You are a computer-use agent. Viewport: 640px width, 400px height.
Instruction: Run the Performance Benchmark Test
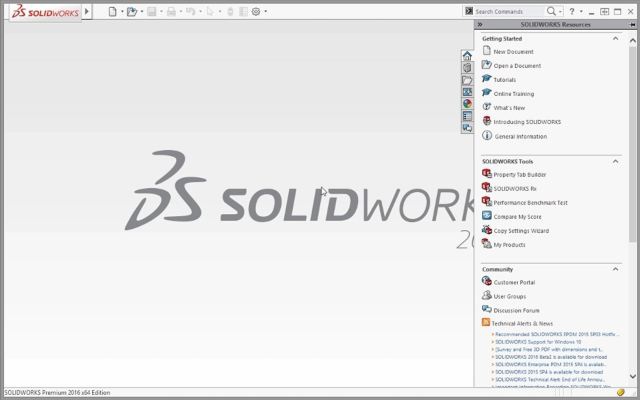point(531,203)
